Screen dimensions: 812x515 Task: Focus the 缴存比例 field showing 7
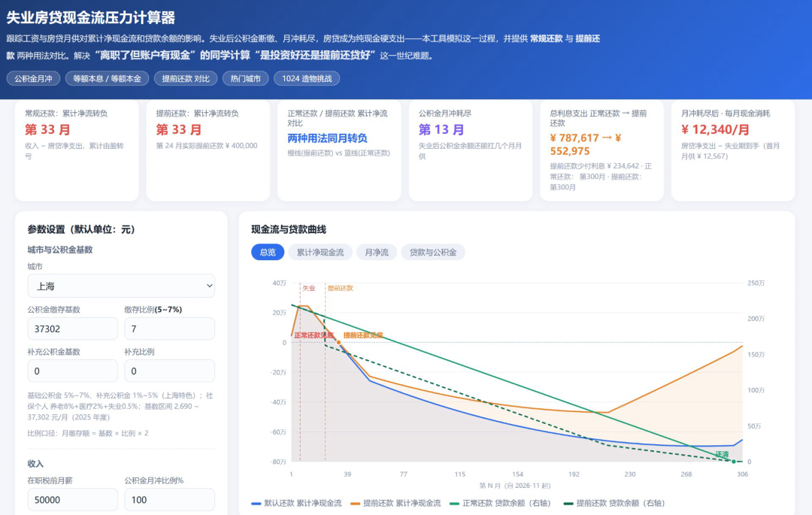(x=169, y=329)
